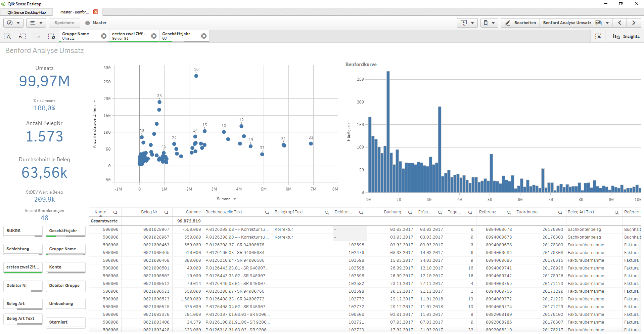Clear the Geschäftsjahr selection

coord(204,36)
